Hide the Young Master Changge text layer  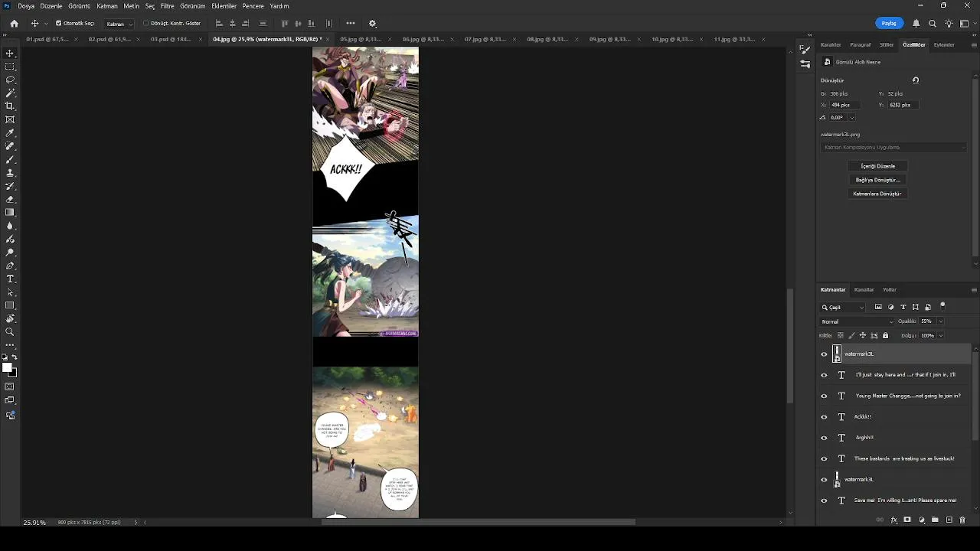tap(824, 396)
